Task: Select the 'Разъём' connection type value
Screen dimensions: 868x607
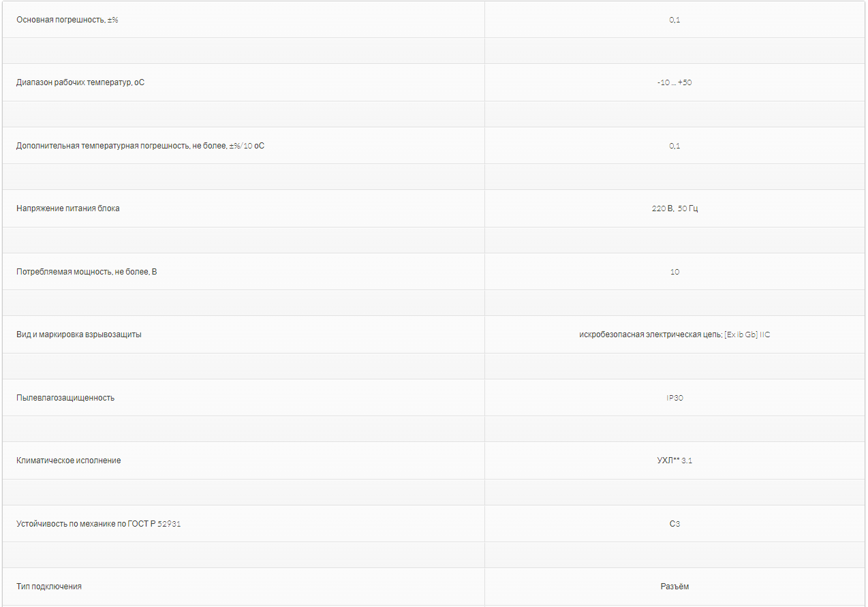Action: (675, 587)
